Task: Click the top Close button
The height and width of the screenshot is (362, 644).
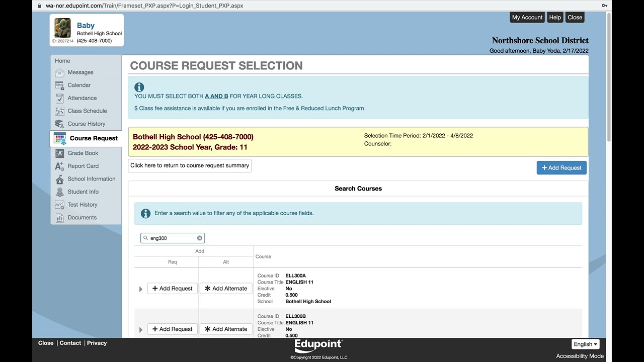Action: 575,17
